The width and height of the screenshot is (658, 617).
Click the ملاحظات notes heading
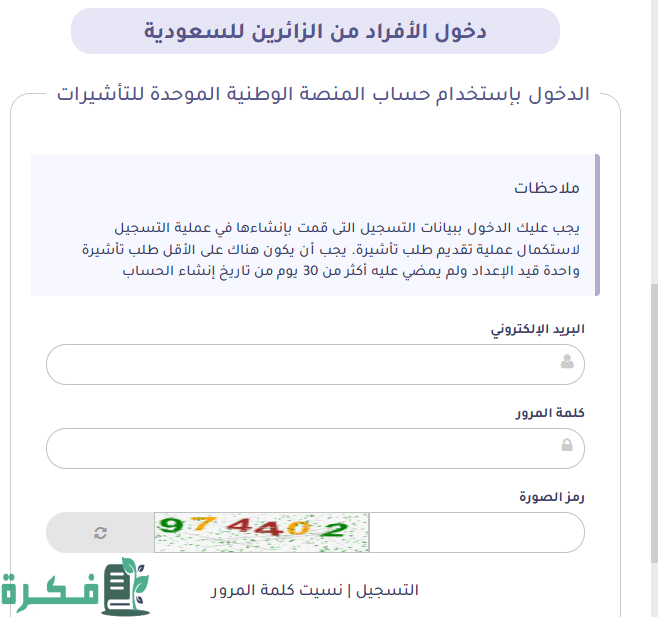point(547,187)
